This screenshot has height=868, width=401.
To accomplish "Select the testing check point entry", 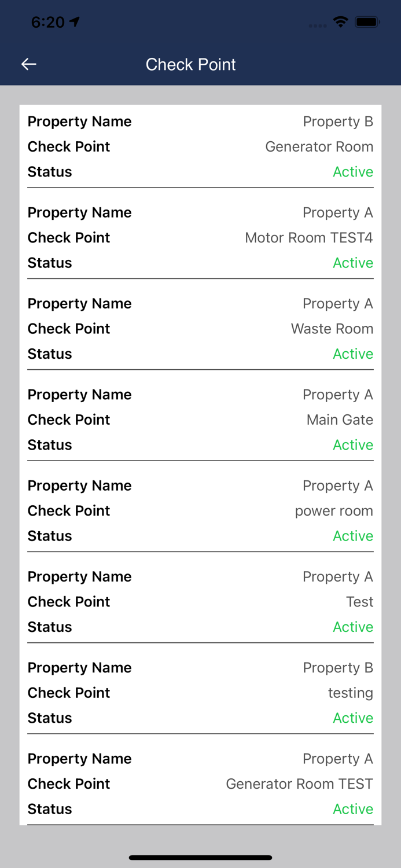I will [350, 693].
